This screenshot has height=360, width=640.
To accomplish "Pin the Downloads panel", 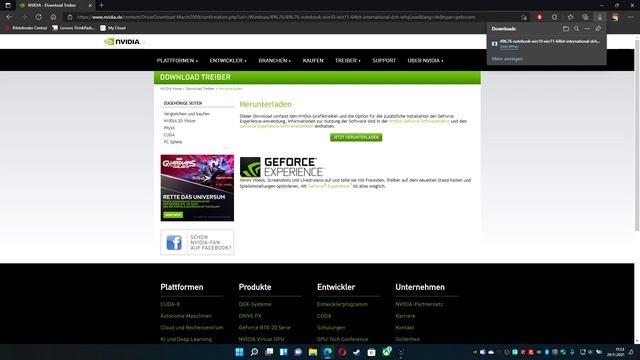I will tap(598, 29).
